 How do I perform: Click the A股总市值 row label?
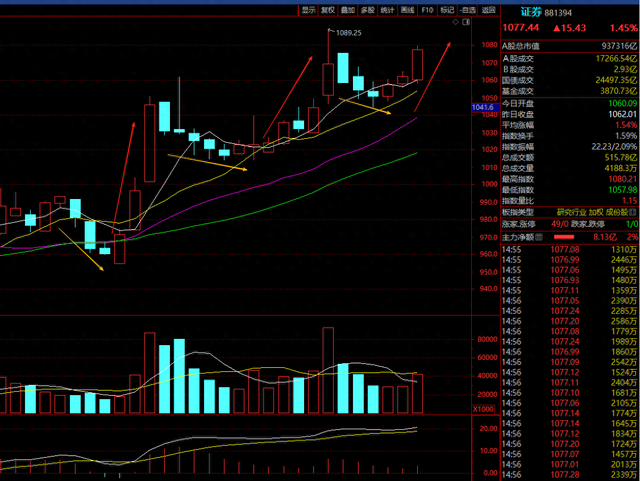(521, 46)
